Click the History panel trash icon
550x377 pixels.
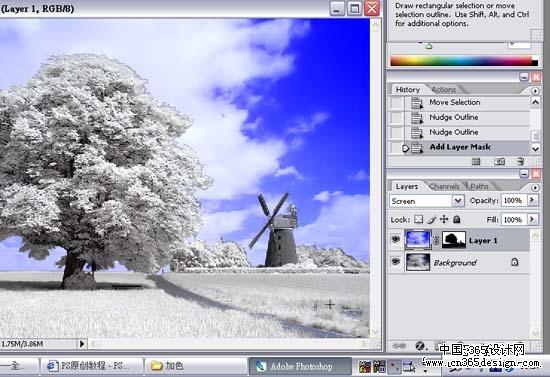(521, 161)
